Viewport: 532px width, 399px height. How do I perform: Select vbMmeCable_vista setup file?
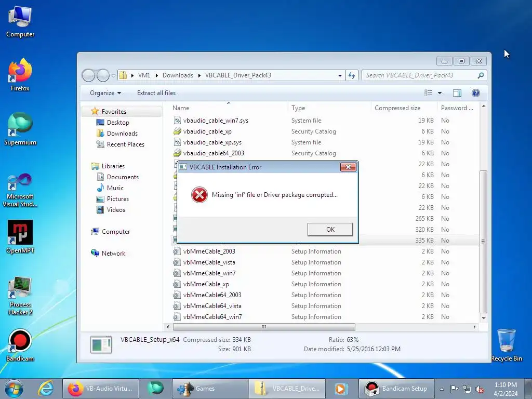tap(209, 262)
